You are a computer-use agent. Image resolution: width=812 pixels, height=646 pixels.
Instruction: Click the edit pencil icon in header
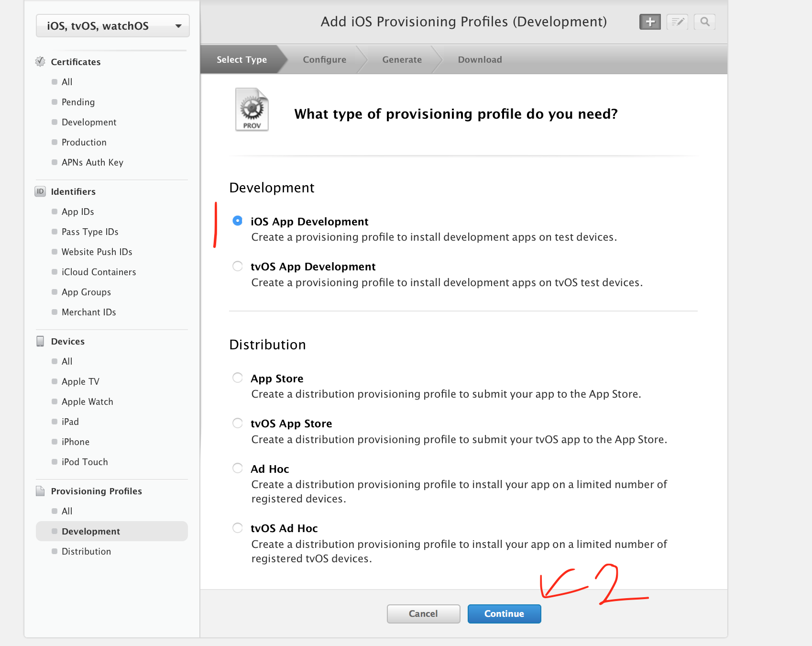[x=677, y=22]
